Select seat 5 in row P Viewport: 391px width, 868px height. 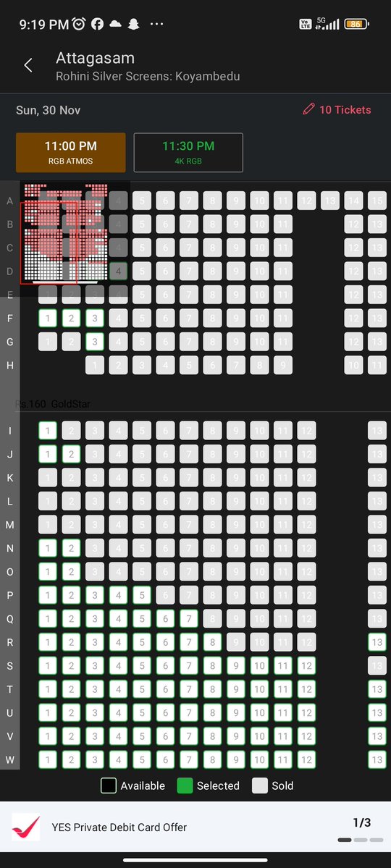(x=142, y=595)
